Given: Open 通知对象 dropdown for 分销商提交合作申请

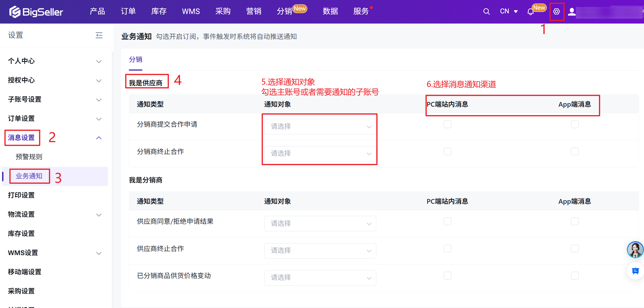Looking at the screenshot, I should click(320, 126).
